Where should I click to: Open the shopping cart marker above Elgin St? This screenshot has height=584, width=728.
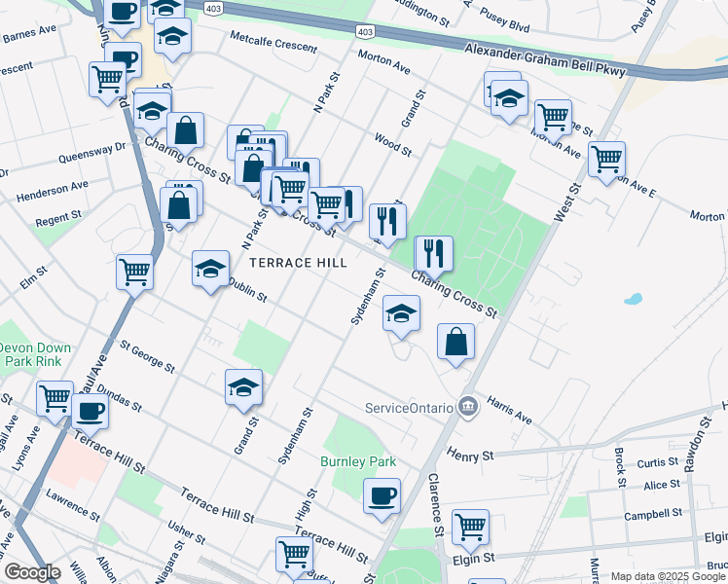[470, 527]
